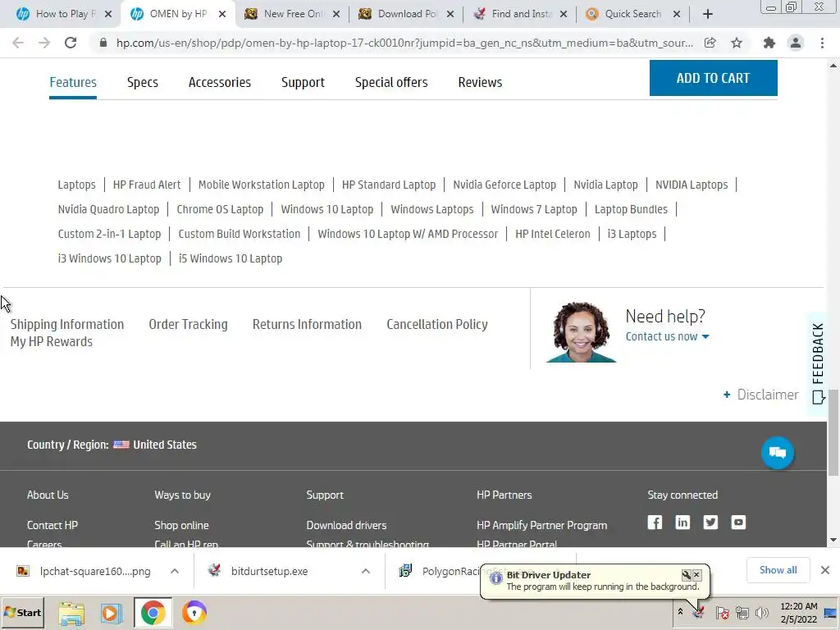Switch to the Features tab
This screenshot has width=840, height=630.
click(73, 83)
